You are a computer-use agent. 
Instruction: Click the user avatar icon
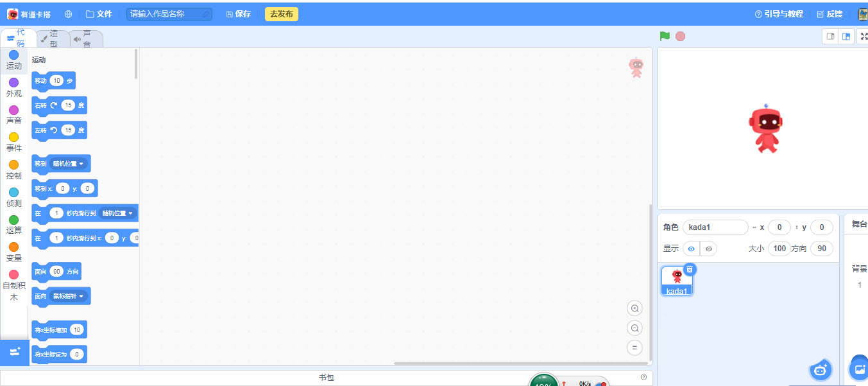click(x=863, y=13)
